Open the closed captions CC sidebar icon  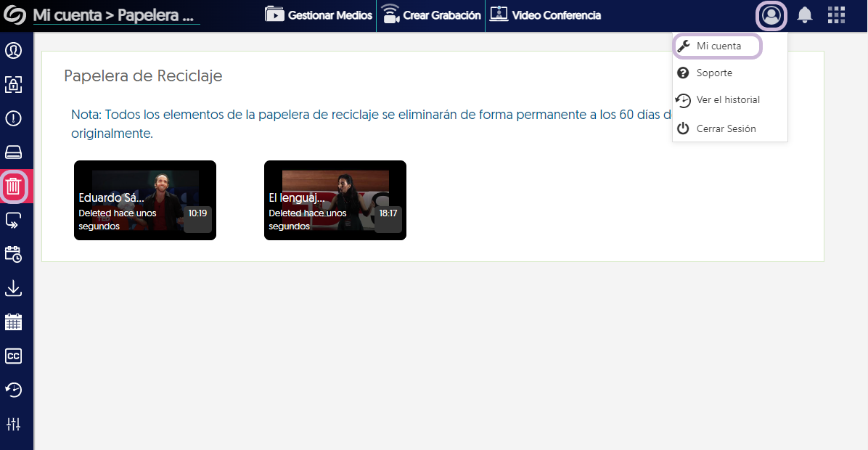(x=13, y=356)
